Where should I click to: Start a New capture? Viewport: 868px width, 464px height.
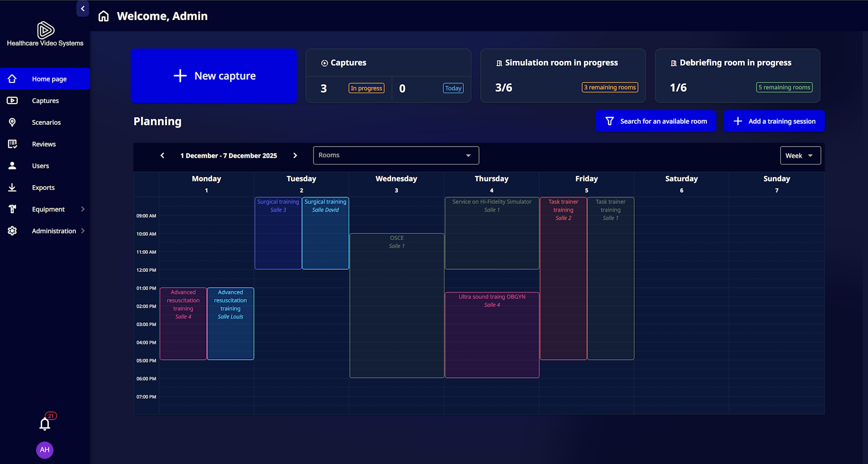pos(214,76)
